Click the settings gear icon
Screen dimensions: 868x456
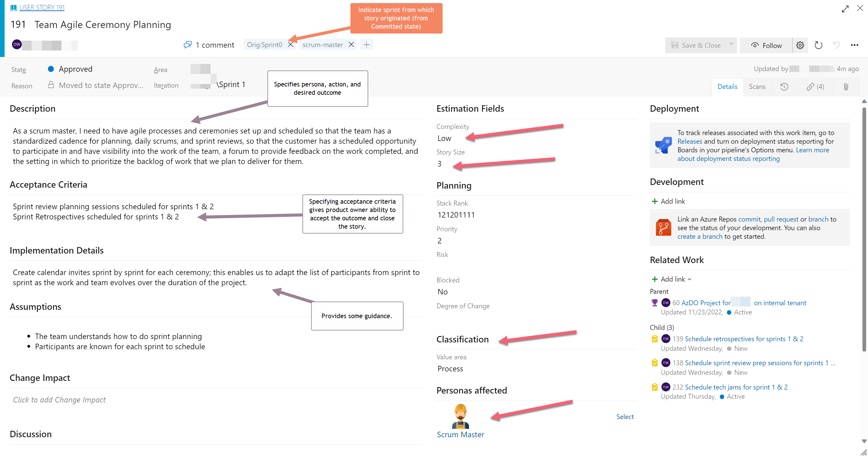tap(800, 45)
